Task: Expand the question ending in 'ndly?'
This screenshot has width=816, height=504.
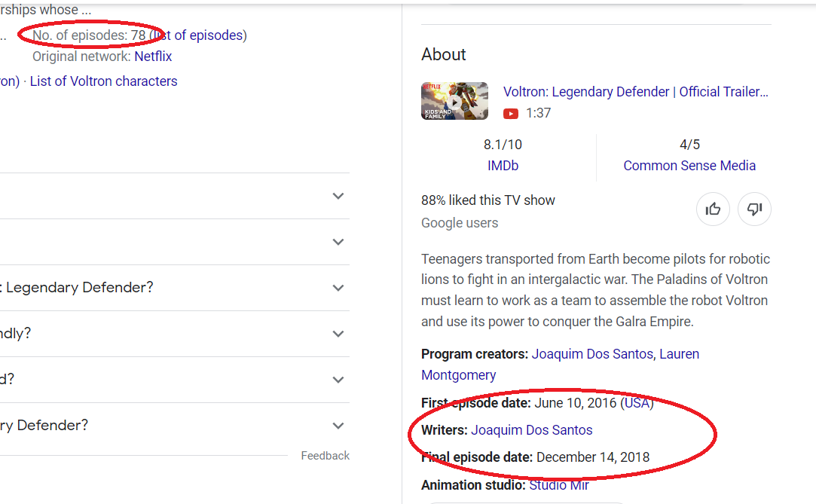Action: click(x=175, y=334)
